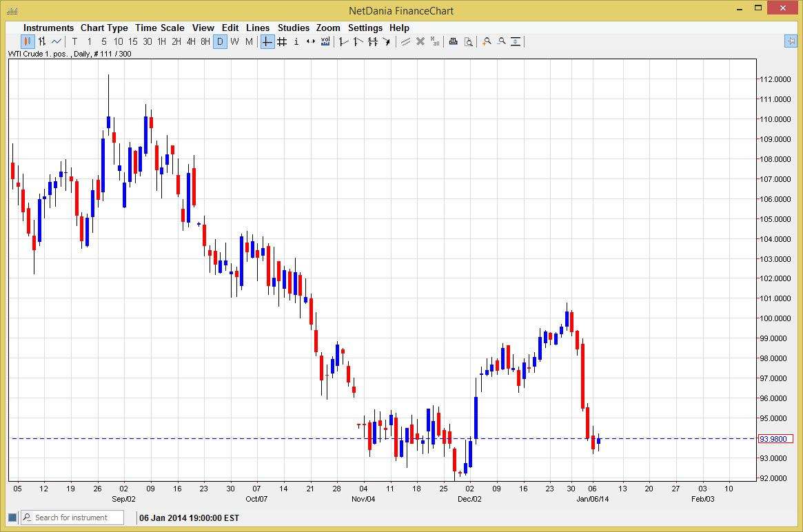Open the Zoom menu
Image resolution: width=803 pixels, height=532 pixels.
coord(328,28)
